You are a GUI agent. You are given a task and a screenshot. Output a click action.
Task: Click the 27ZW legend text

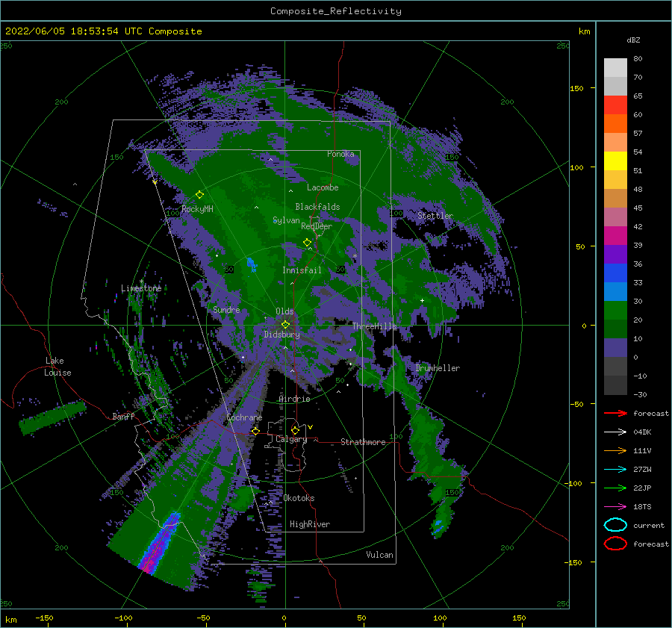642,470
